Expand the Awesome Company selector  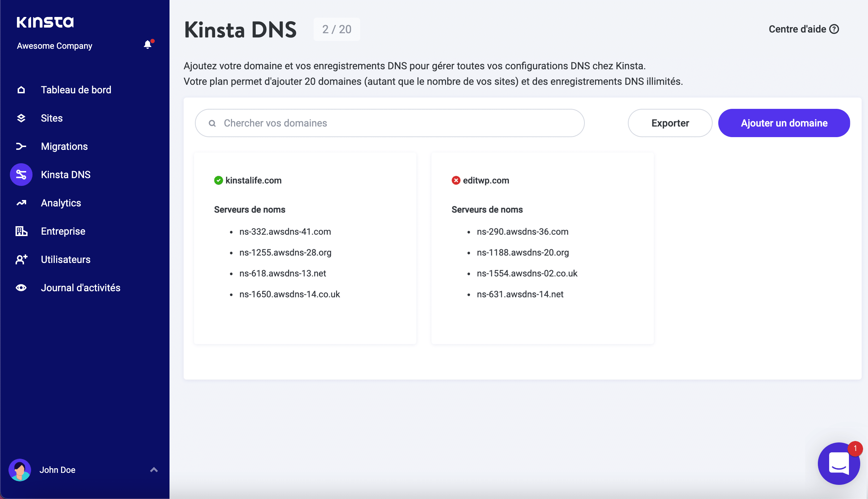tap(55, 45)
